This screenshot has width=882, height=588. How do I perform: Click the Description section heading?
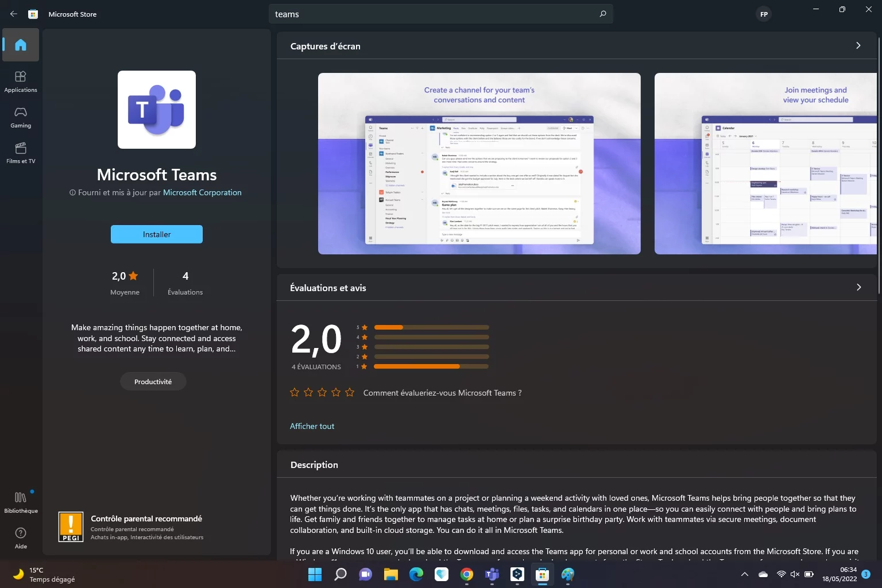coord(314,465)
